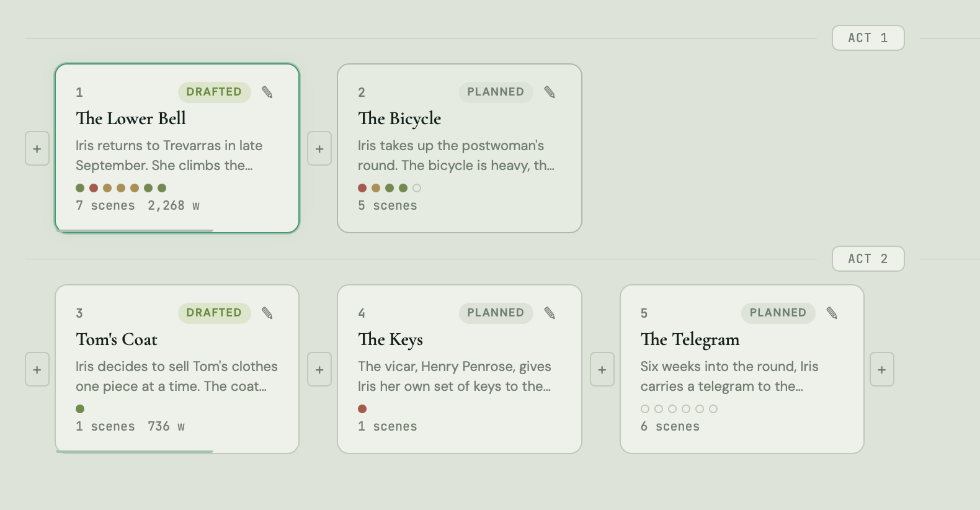Click the ACT 2 section label
This screenshot has height=510, width=980.
pos(868,259)
